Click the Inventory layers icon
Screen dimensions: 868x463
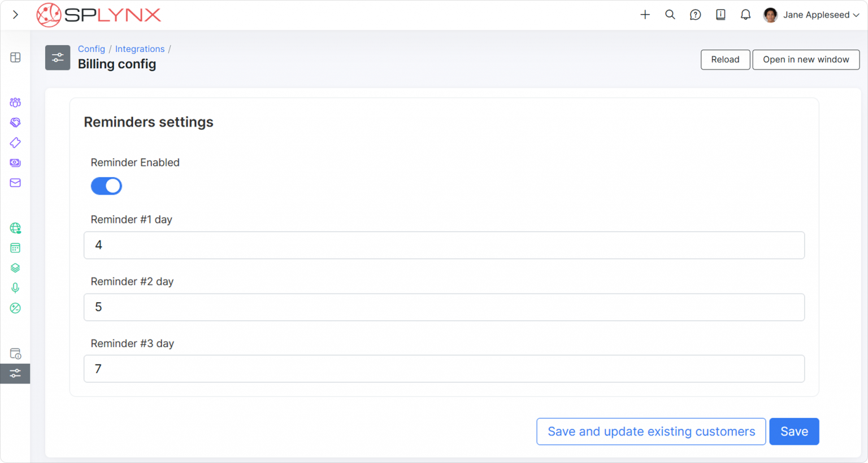click(x=15, y=267)
